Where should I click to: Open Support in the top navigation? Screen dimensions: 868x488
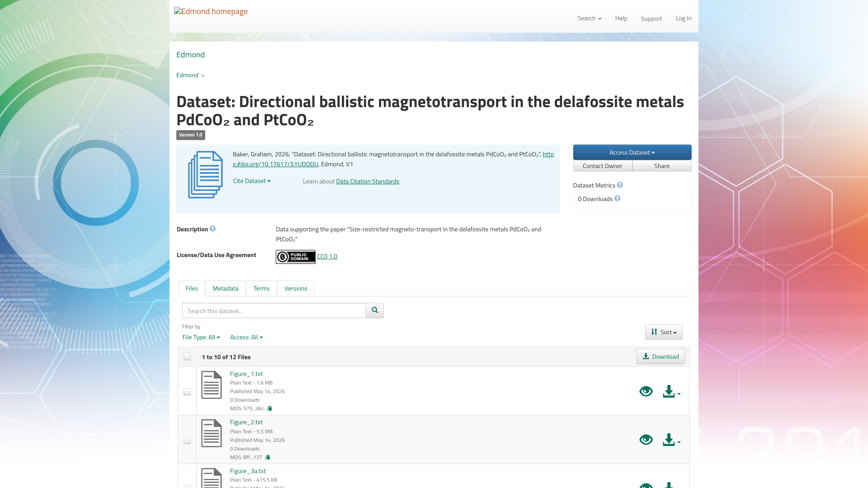pyautogui.click(x=651, y=19)
